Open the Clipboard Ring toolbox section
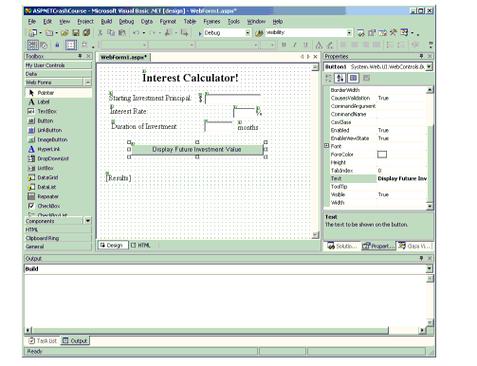Screen dimensions: 477x366 point(58,238)
